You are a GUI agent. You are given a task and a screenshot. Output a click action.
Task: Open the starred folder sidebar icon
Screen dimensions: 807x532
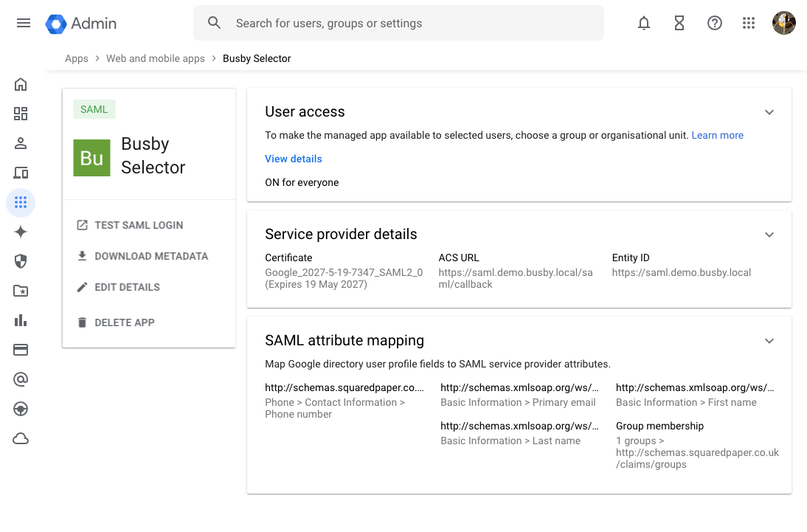21,291
